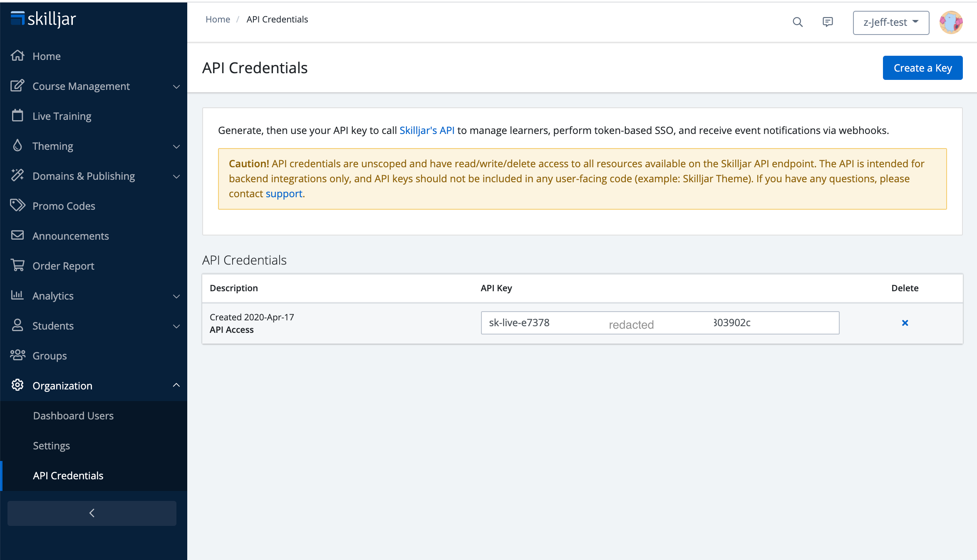Click the user avatar image
Viewport: 977px width, 560px height.
point(951,22)
